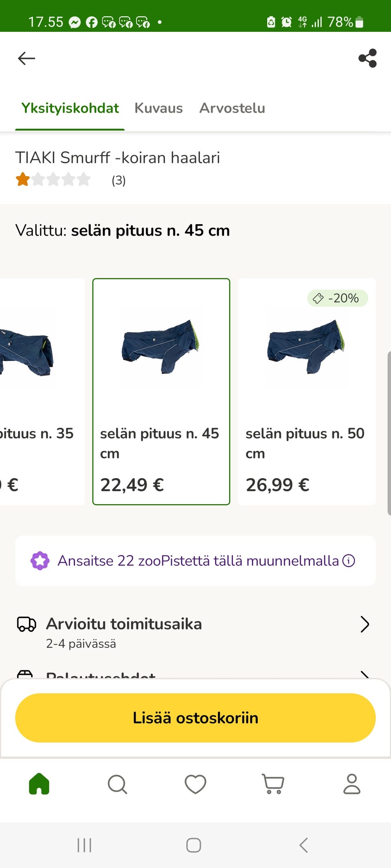Tap the purple zooPisteet badge icon
Image resolution: width=391 pixels, height=868 pixels.
pyautogui.click(x=40, y=561)
